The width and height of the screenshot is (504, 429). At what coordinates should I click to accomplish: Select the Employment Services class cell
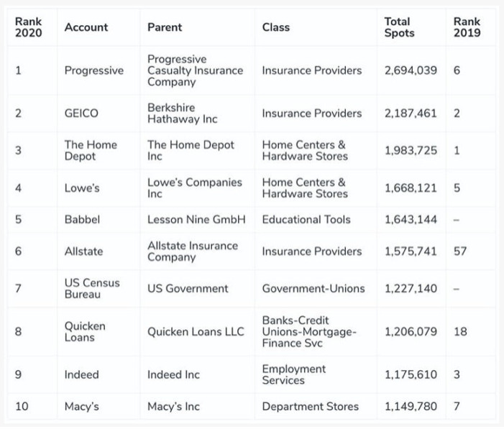[x=293, y=374]
